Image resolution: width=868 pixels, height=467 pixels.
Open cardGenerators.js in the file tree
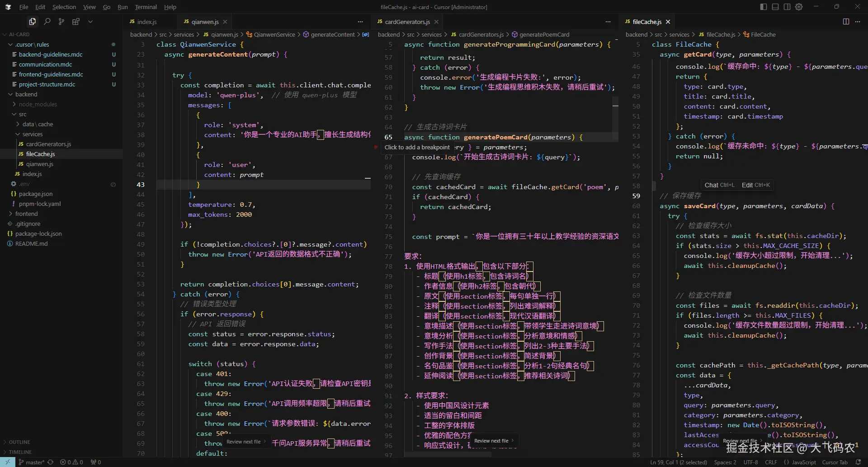[x=48, y=144]
